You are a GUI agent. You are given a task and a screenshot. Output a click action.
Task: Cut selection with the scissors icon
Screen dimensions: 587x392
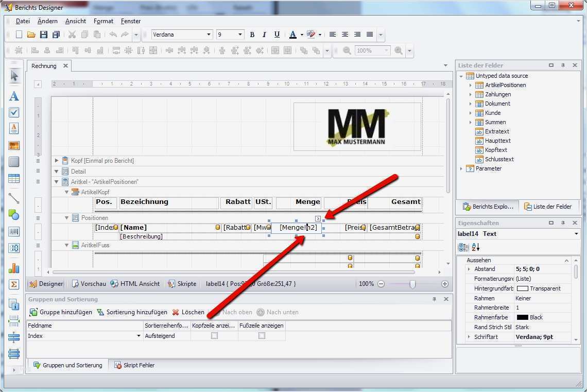click(x=72, y=35)
